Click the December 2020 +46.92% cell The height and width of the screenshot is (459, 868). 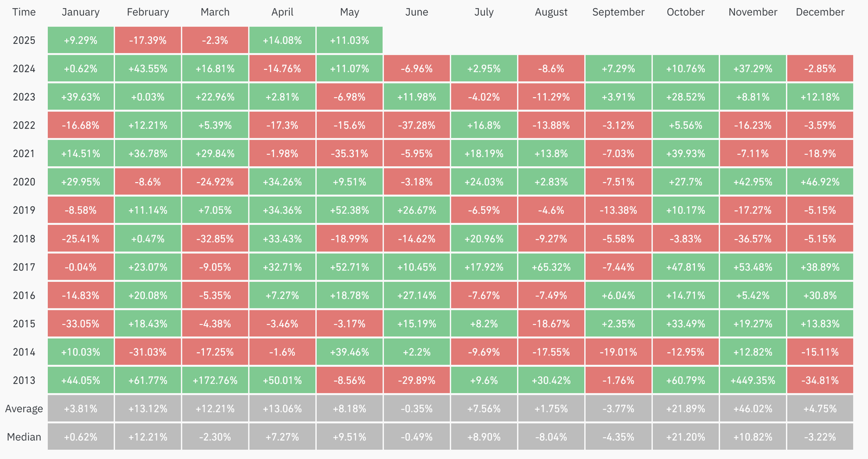point(820,182)
